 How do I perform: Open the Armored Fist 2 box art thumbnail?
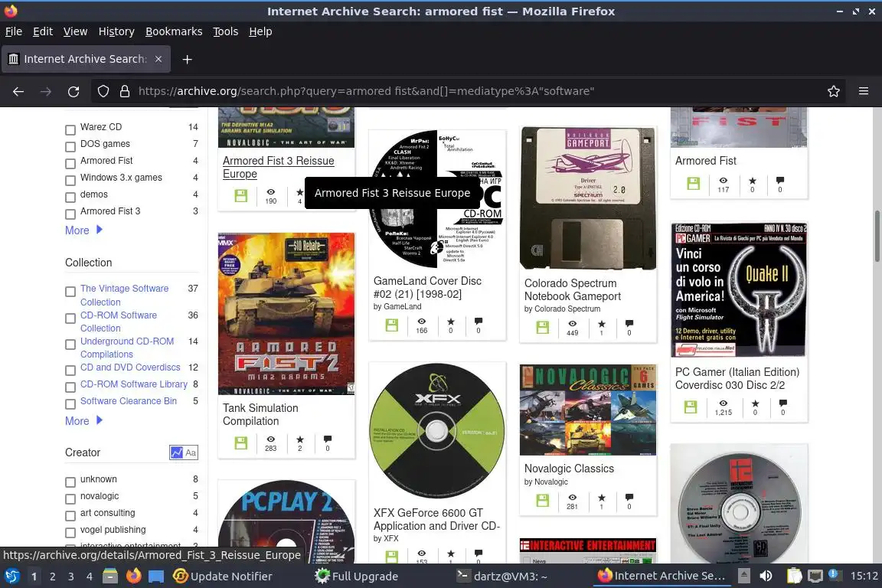[x=286, y=313]
